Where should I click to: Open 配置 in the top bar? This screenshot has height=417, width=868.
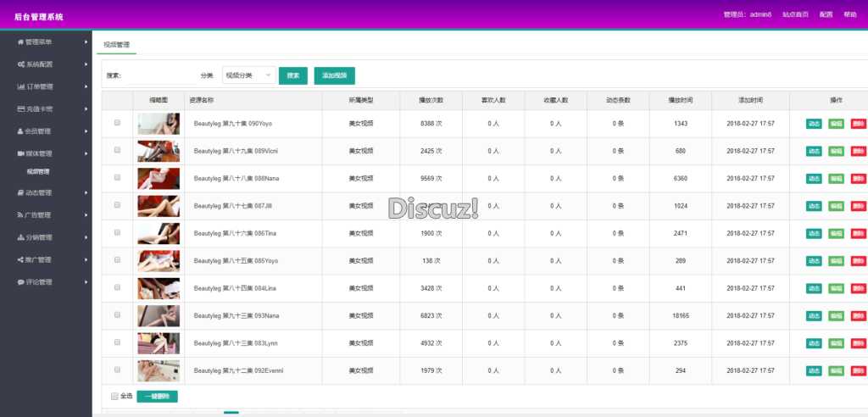pyautogui.click(x=826, y=14)
